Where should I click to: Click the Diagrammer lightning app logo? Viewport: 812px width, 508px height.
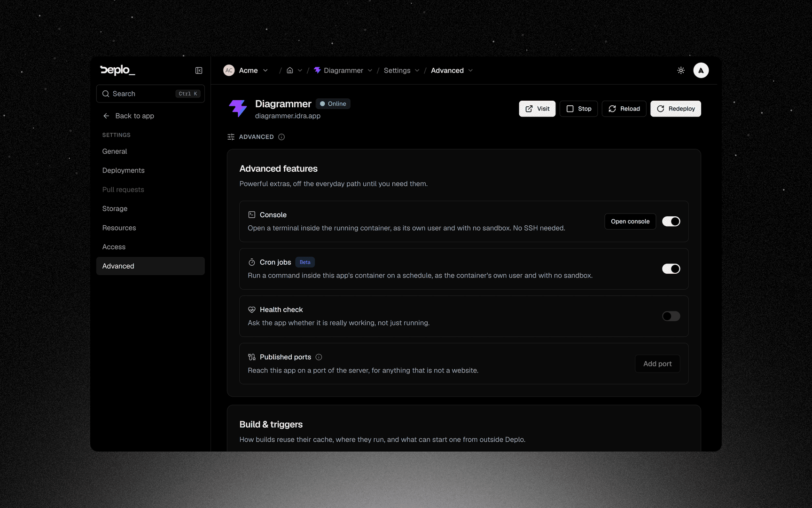(238, 108)
